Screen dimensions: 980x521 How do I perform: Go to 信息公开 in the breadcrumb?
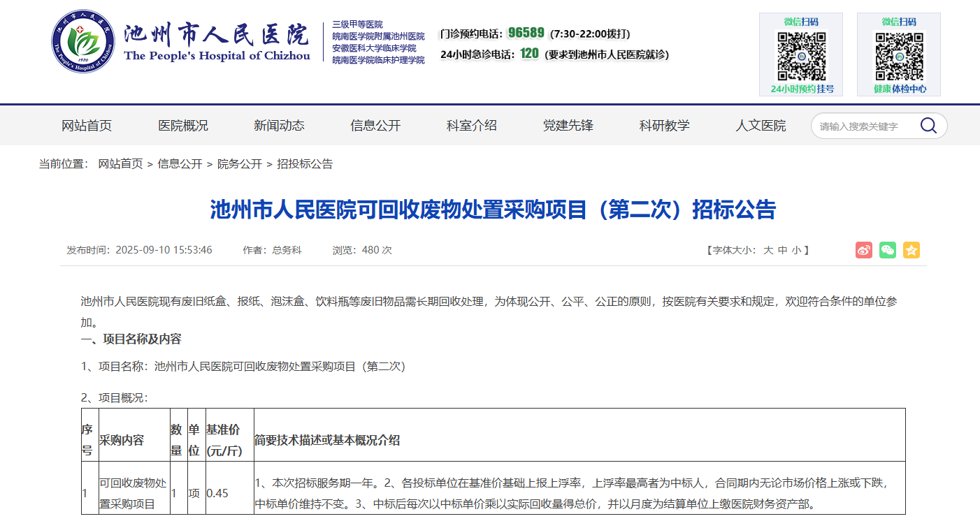pyautogui.click(x=180, y=164)
